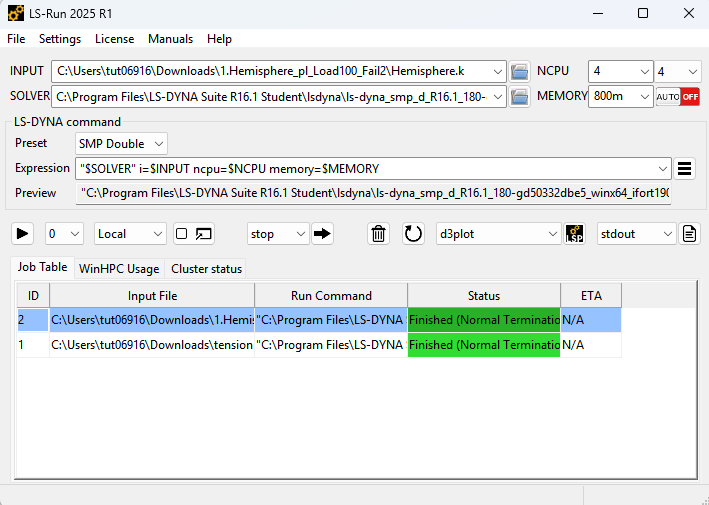709x505 pixels.
Task: Maximize the LS-Run window
Action: 643,14
